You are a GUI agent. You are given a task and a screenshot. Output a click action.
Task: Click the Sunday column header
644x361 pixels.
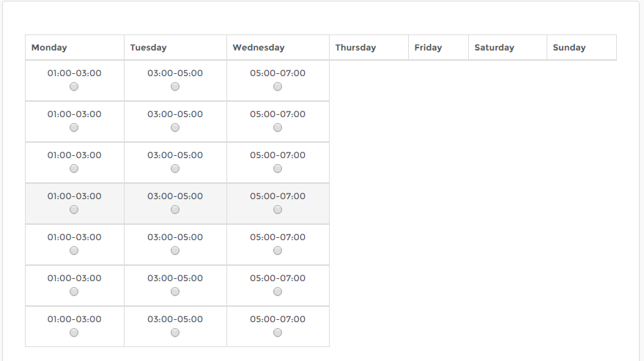click(569, 48)
